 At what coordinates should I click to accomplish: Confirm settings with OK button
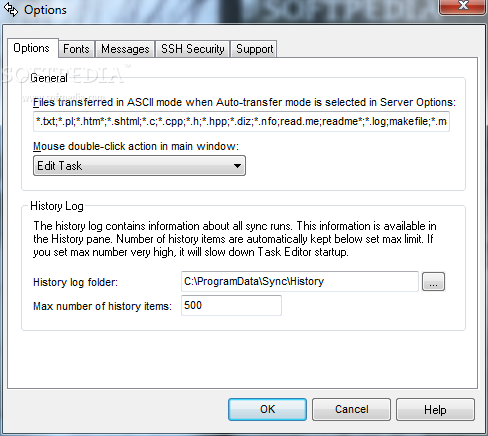tap(267, 409)
